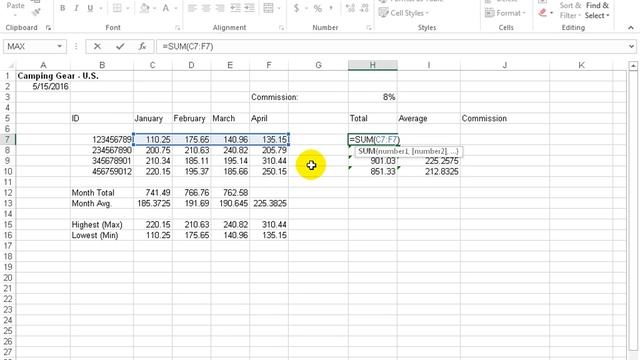Select Total value 901.03
Image resolution: width=640 pixels, height=360 pixels.
tap(373, 161)
